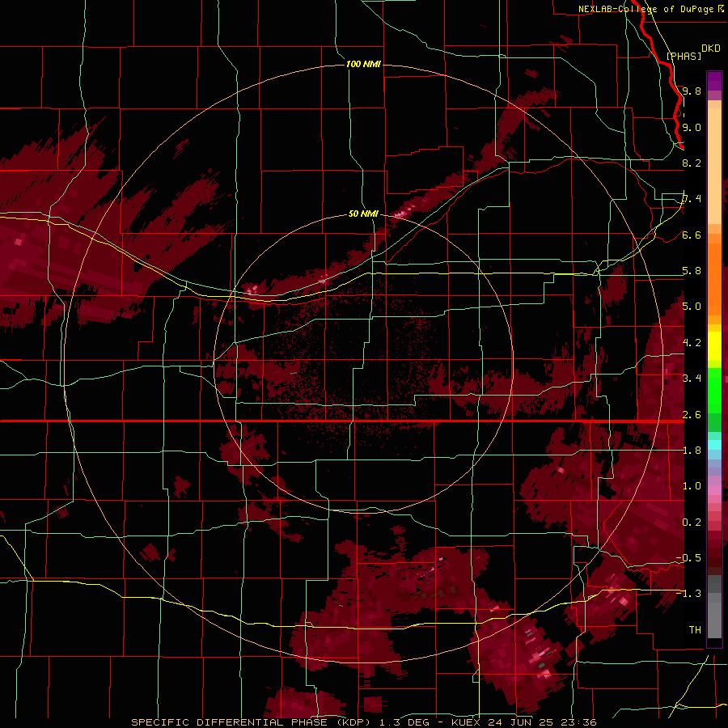
Task: Click the 3.4 value on the scale
Action: tap(692, 379)
